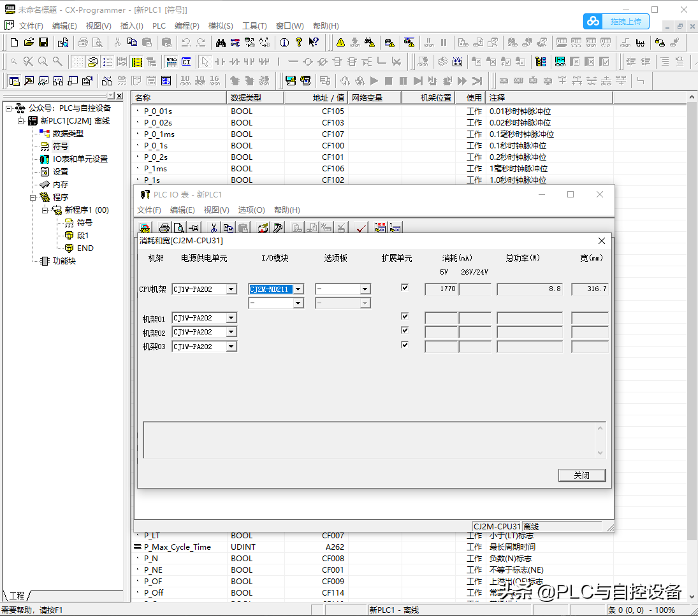Screen dimensions: 698x616
Task: Collapse the 新程序1 tree node
Action: tap(45, 210)
